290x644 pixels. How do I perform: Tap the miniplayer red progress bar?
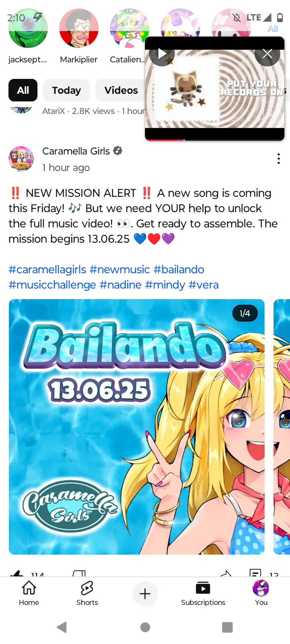pyautogui.click(x=165, y=140)
